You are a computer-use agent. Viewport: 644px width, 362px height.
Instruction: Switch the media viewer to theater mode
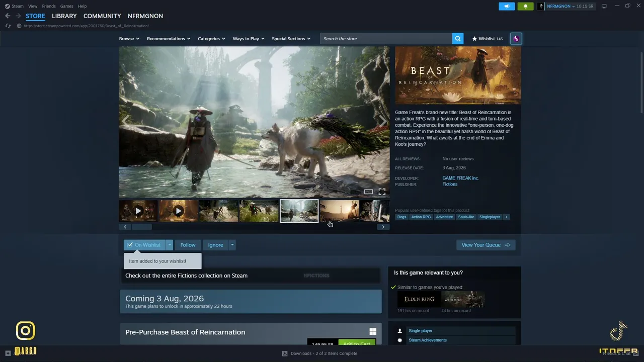[x=368, y=192]
